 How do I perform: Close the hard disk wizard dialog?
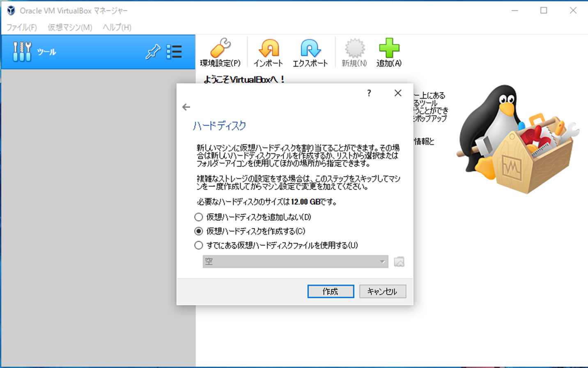[397, 93]
